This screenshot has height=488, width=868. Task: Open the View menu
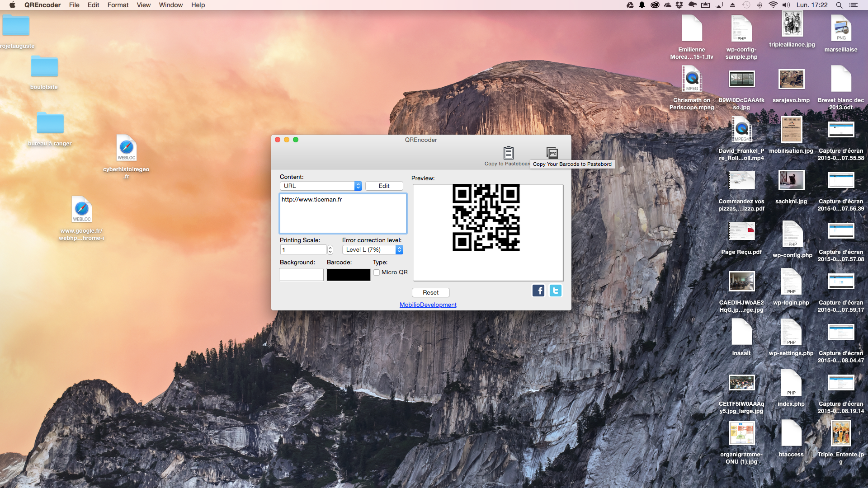144,5
